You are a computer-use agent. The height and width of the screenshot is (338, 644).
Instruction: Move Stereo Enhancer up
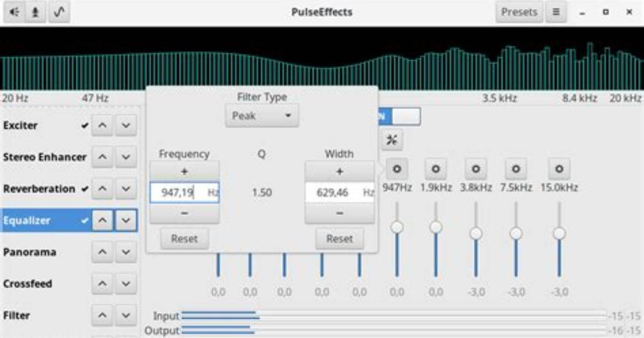tap(102, 157)
